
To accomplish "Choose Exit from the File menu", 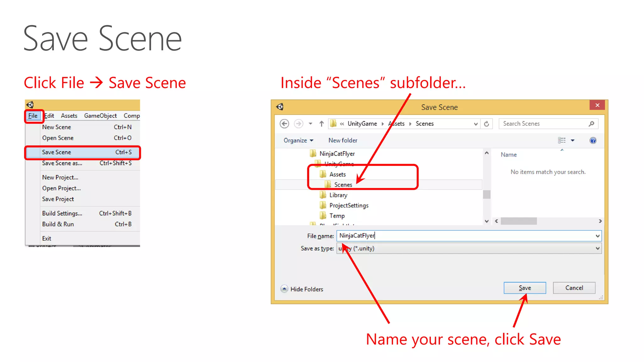I will point(87,238).
